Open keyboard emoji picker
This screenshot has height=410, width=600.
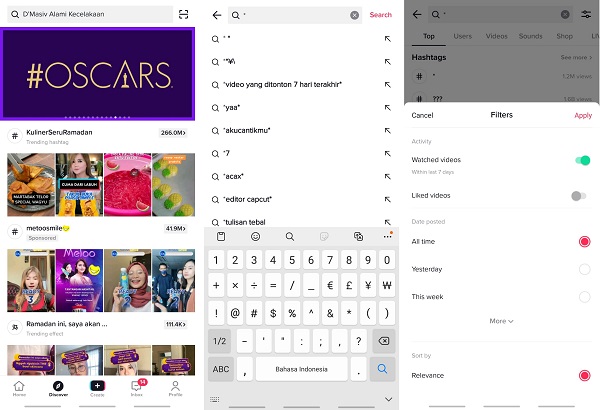coord(255,237)
